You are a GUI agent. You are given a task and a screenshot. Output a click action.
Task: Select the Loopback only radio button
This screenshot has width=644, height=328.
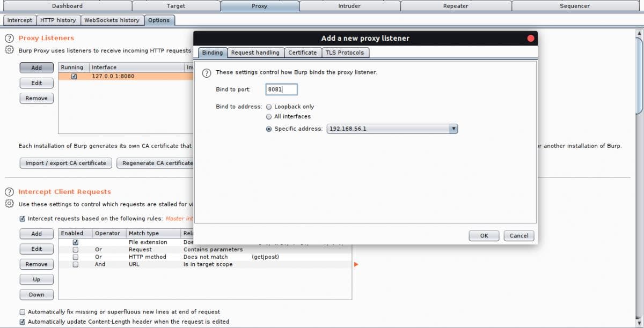(x=269, y=107)
